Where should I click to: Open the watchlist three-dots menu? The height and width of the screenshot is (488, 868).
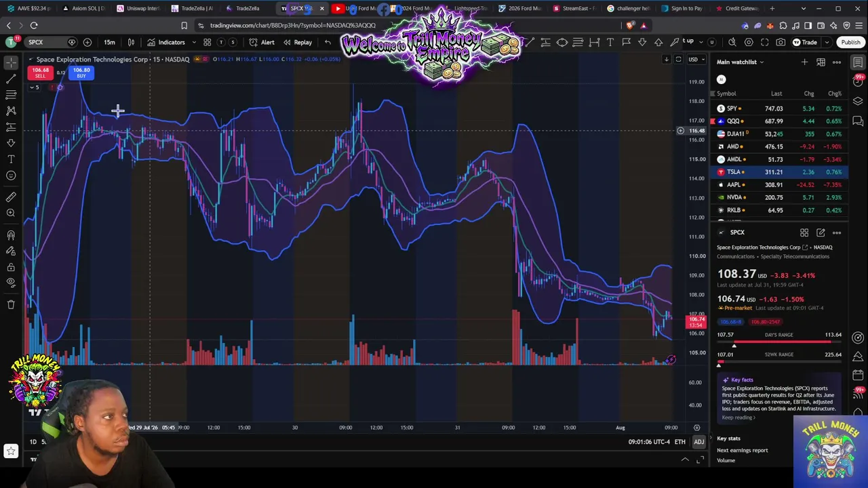click(837, 62)
